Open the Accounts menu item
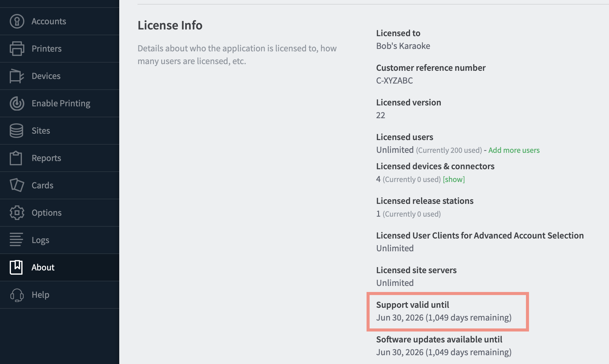 coord(60,21)
